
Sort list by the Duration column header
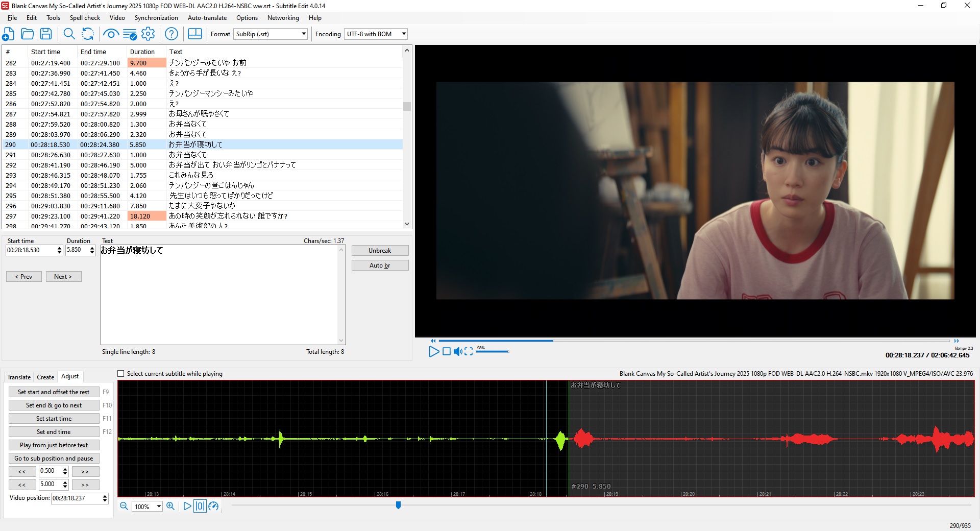tap(146, 52)
